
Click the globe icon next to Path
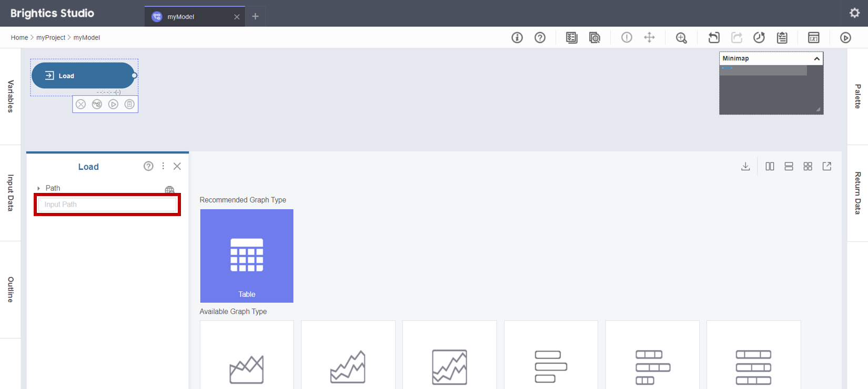(x=169, y=190)
